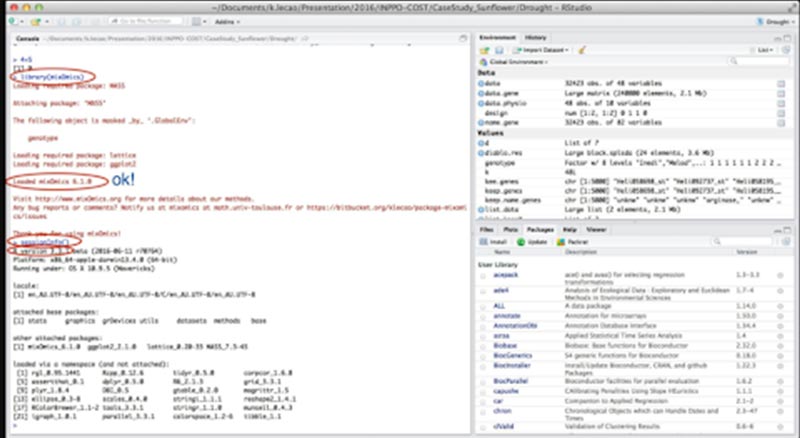Switch to the Viewer tab
800x438 pixels.
pyautogui.click(x=596, y=230)
